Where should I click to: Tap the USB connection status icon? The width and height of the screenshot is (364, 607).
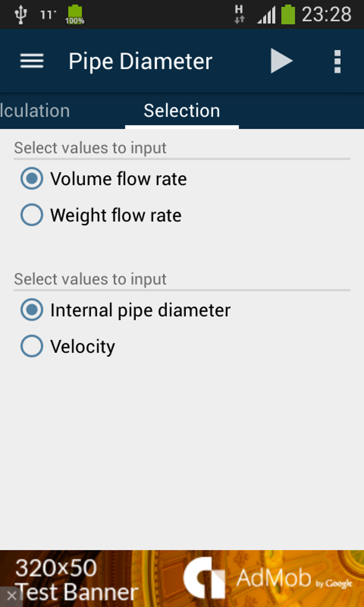21,15
